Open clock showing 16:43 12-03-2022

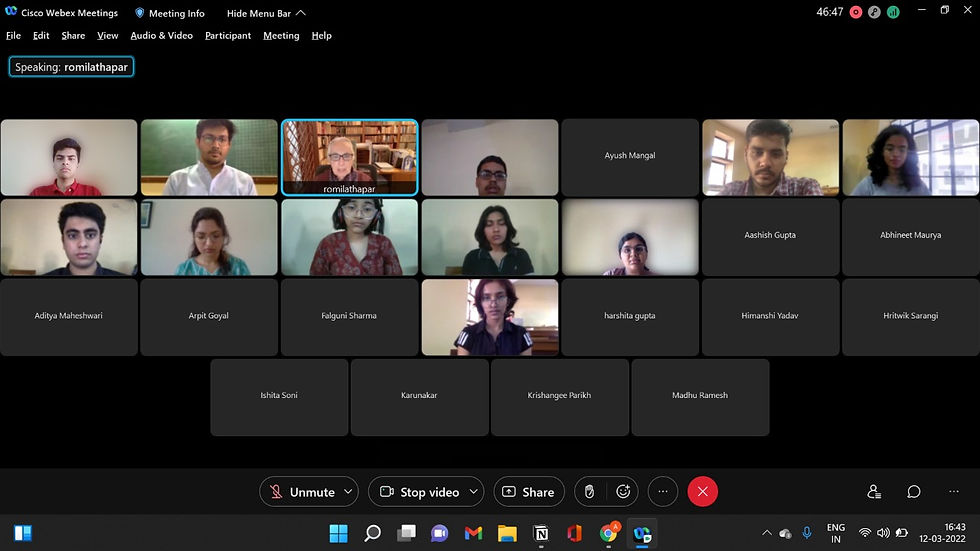point(942,533)
